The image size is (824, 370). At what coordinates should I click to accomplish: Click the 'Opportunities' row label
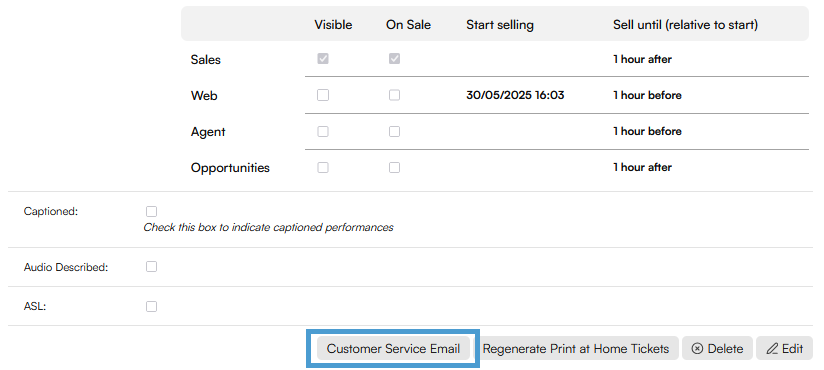point(230,168)
